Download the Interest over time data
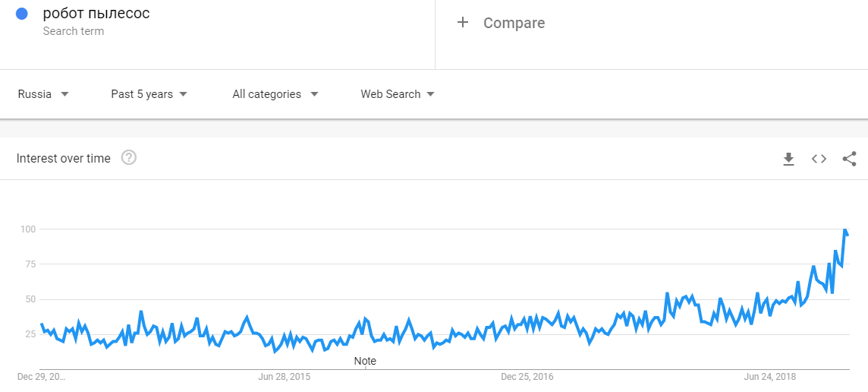This screenshot has width=868, height=392. click(788, 159)
